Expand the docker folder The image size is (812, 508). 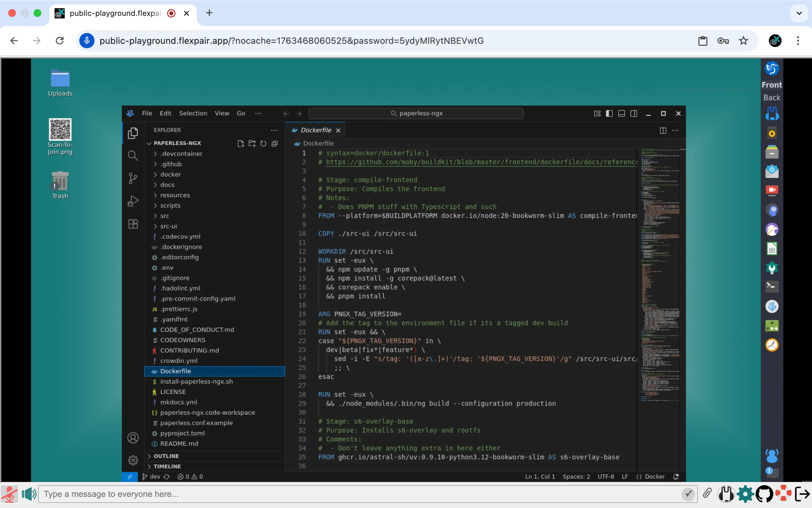[x=215, y=174]
